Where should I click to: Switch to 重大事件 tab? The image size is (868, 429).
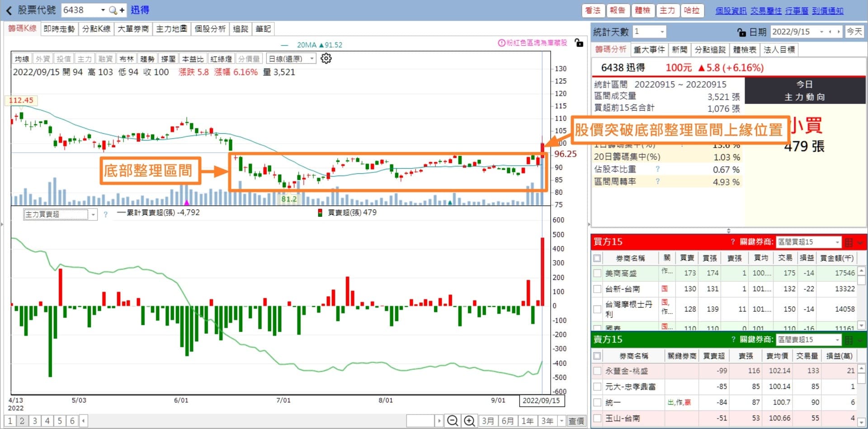(x=649, y=50)
